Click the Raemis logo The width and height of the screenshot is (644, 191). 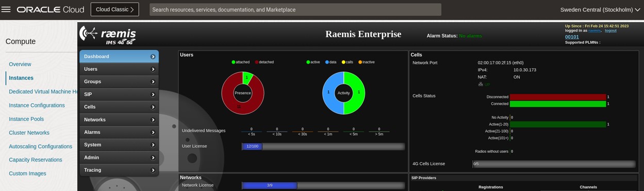(108, 35)
